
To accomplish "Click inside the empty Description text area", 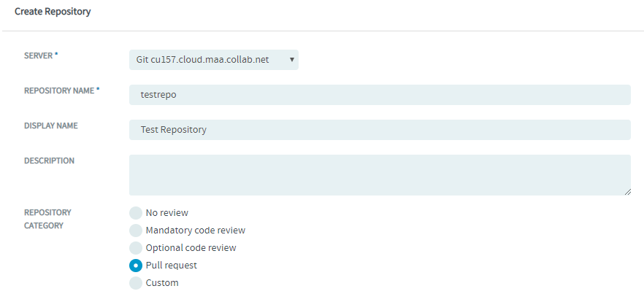I will pos(380,175).
